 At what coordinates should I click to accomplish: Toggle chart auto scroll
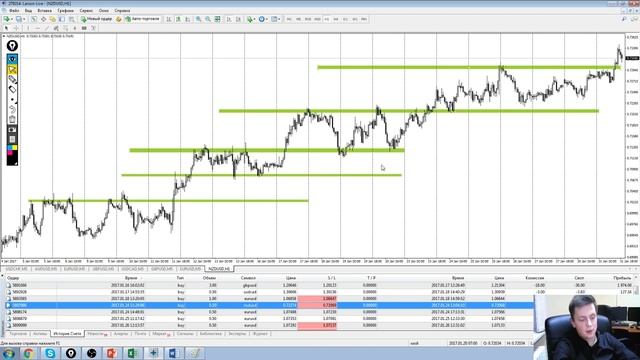click(x=229, y=19)
